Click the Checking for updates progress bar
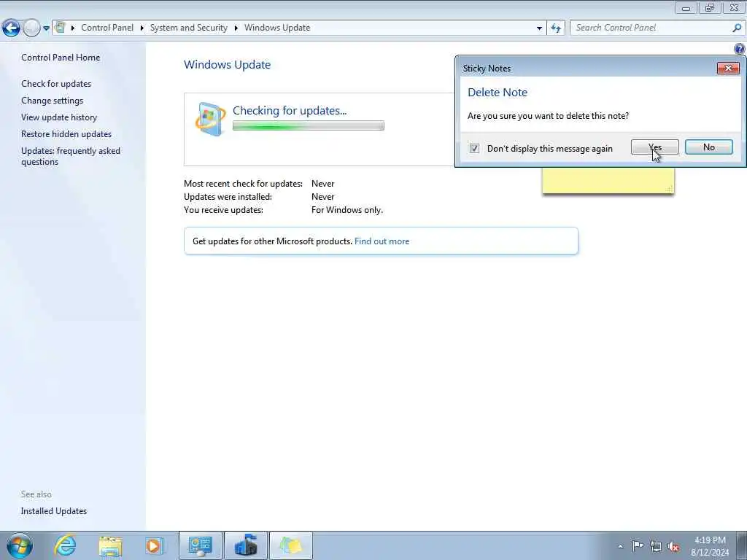This screenshot has width=747, height=560. pyautogui.click(x=309, y=125)
